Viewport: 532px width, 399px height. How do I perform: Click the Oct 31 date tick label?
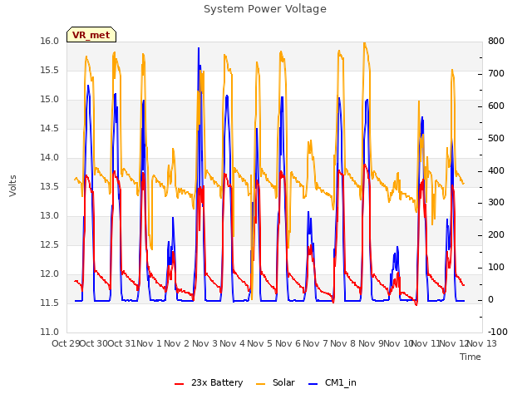[x=121, y=343]
